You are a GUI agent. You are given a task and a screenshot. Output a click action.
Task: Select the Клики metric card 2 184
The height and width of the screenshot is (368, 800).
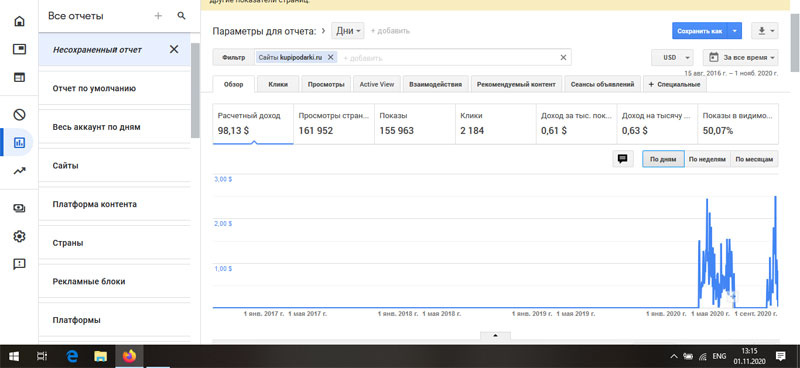click(x=495, y=124)
